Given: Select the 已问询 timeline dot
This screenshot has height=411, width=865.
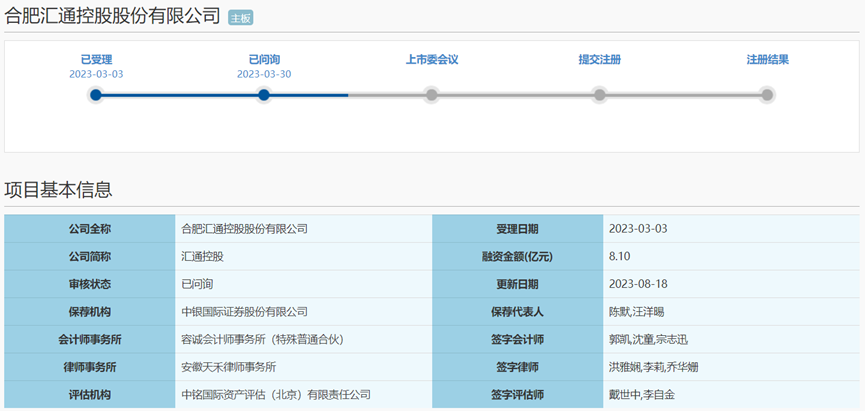Looking at the screenshot, I should click(264, 95).
